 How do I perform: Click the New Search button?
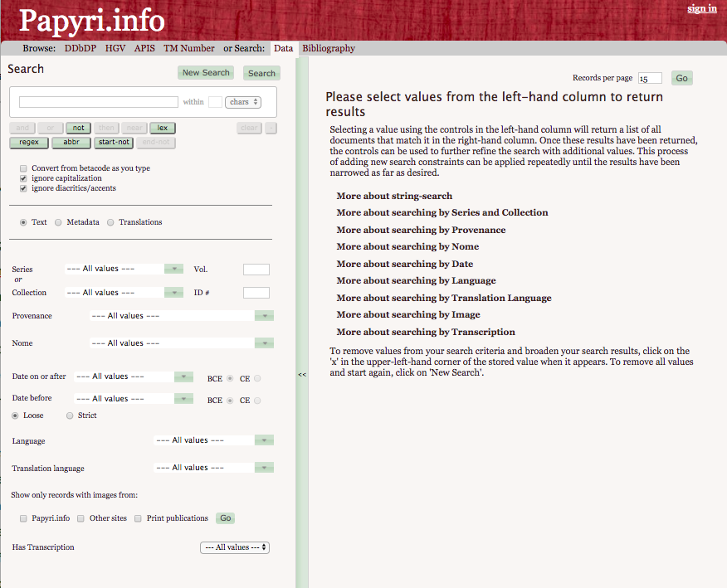tap(206, 73)
